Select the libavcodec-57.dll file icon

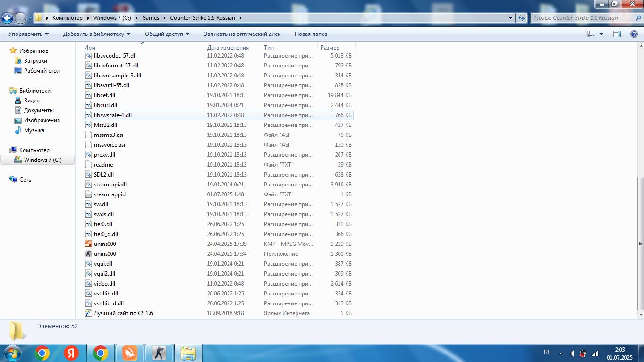[x=88, y=56]
